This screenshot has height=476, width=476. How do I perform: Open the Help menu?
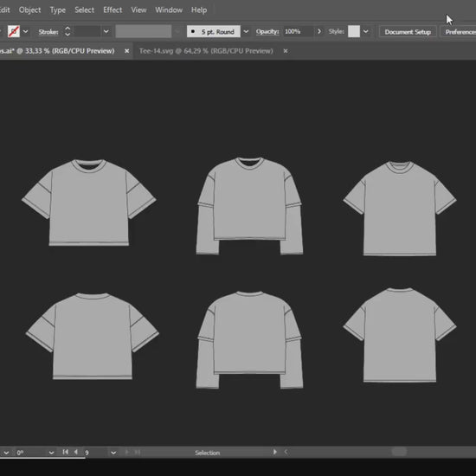coord(199,10)
